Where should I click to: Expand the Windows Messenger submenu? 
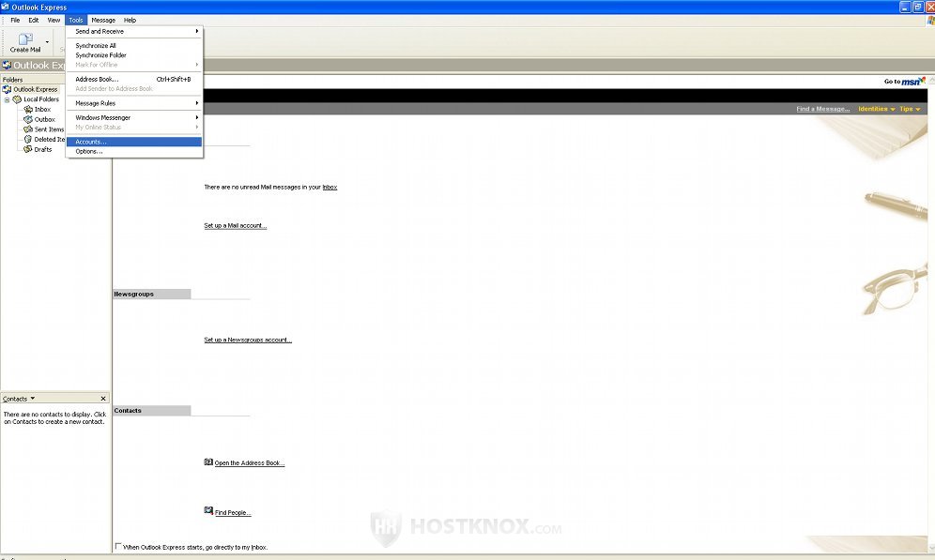pyautogui.click(x=134, y=117)
